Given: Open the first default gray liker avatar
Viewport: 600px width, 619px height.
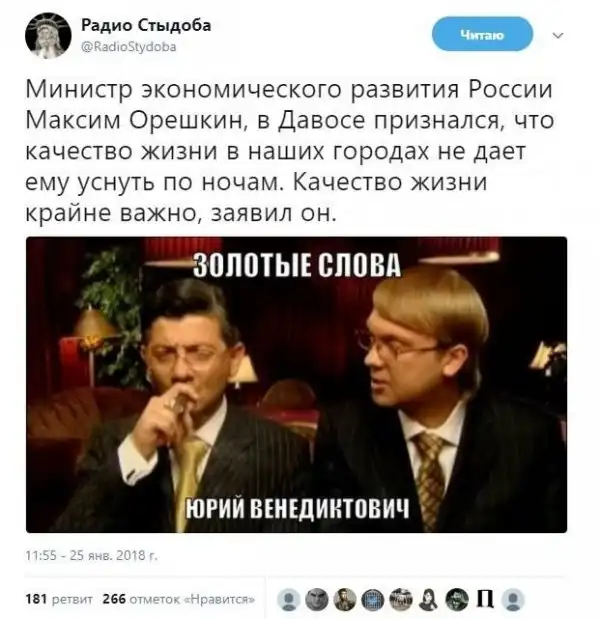Looking at the screenshot, I should (289, 599).
